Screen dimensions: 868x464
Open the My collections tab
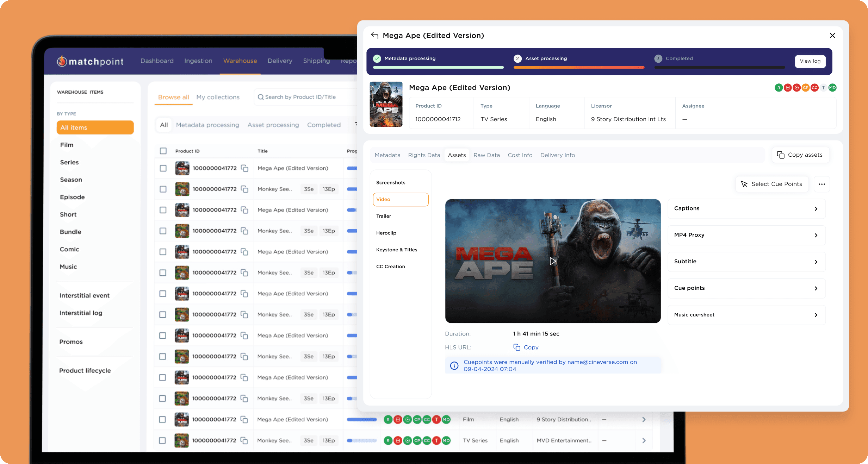(x=218, y=97)
